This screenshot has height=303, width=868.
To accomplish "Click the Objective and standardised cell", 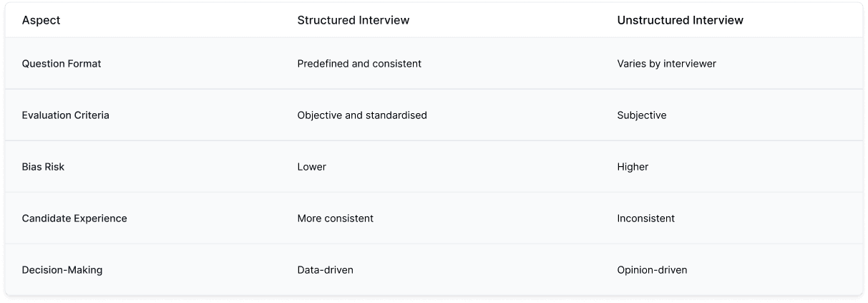I will [x=362, y=115].
